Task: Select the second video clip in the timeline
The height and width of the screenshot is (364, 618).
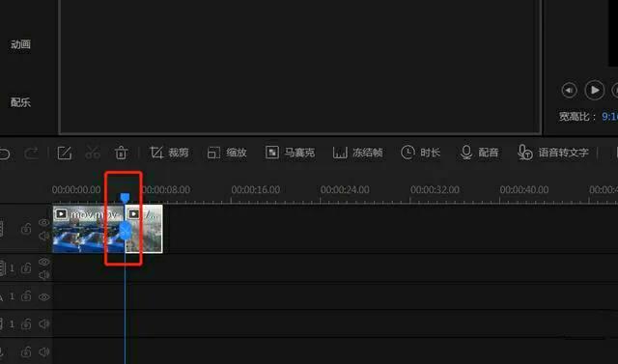Action: click(144, 229)
